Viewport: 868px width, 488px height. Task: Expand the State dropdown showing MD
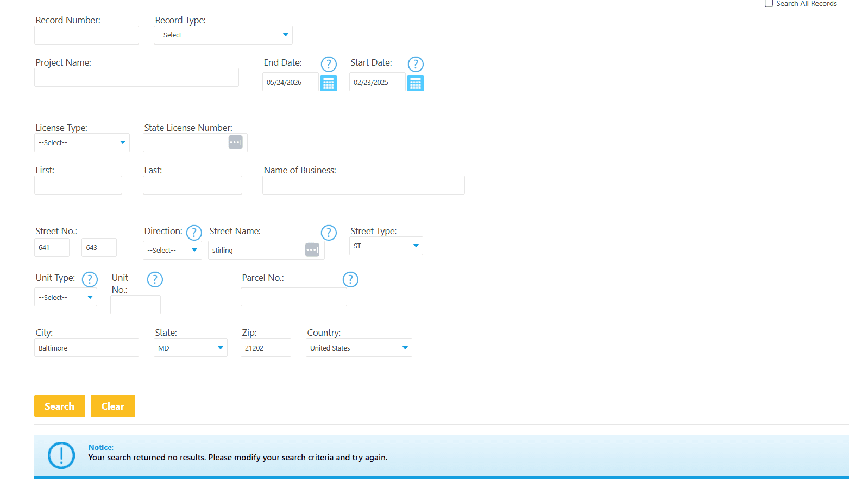(x=191, y=348)
